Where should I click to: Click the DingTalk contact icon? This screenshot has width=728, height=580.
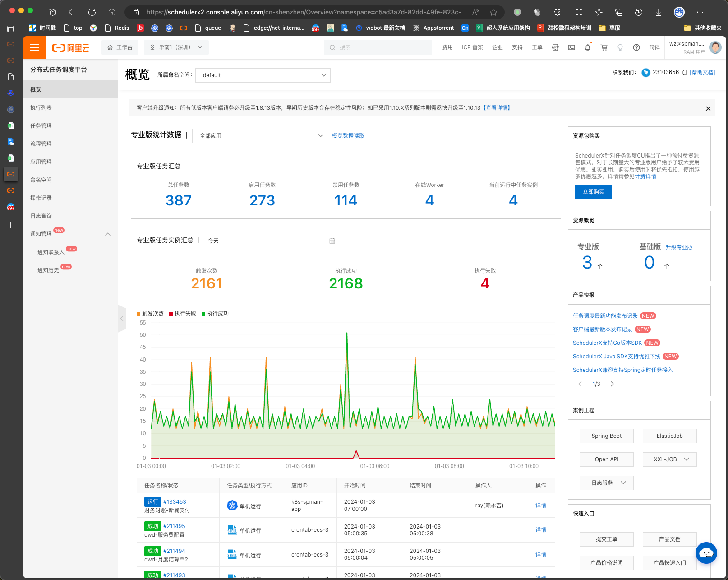pos(646,73)
